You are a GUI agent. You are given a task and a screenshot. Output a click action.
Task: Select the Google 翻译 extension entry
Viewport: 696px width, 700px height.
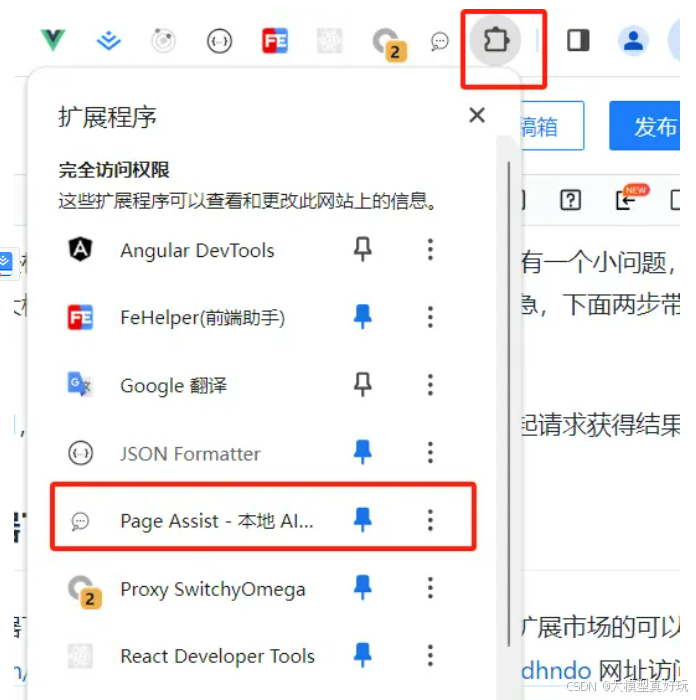coord(174,385)
